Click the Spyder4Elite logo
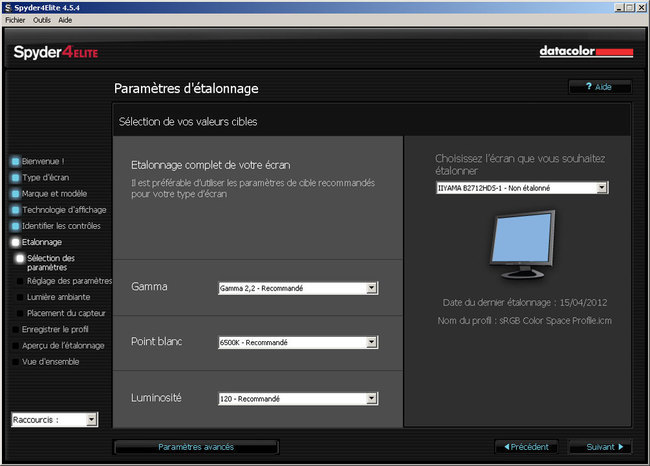Image resolution: width=650 pixels, height=466 pixels. (x=56, y=52)
